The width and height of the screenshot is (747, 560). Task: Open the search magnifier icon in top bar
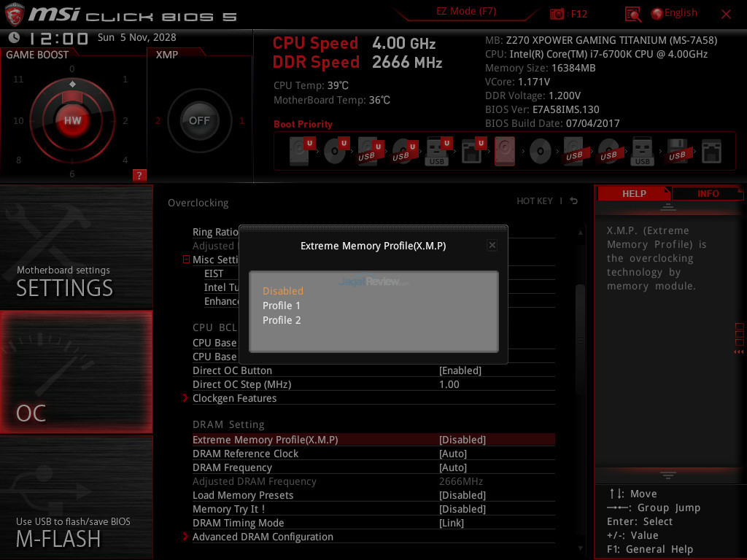(x=632, y=14)
